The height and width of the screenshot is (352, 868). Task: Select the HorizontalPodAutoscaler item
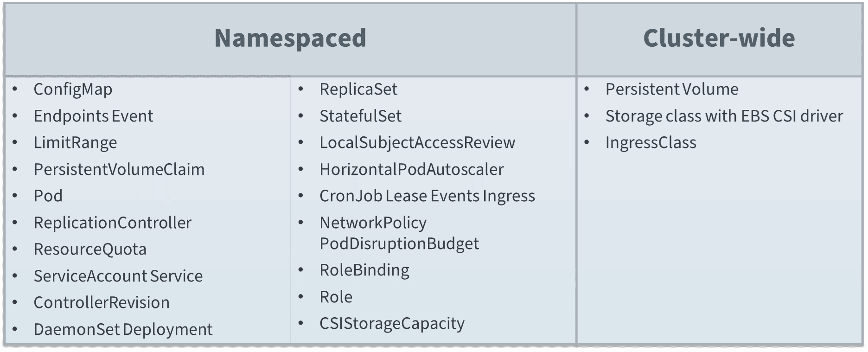(x=411, y=169)
